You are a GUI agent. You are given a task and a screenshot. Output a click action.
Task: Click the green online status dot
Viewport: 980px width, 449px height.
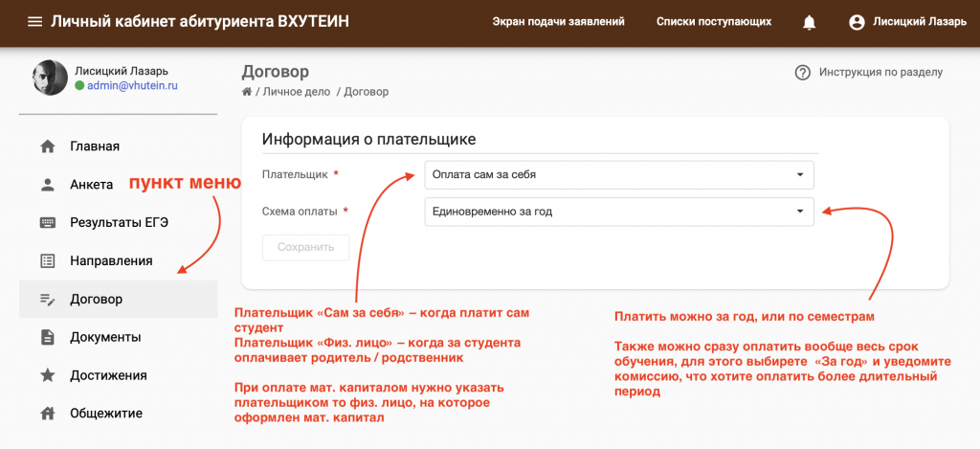(x=79, y=85)
